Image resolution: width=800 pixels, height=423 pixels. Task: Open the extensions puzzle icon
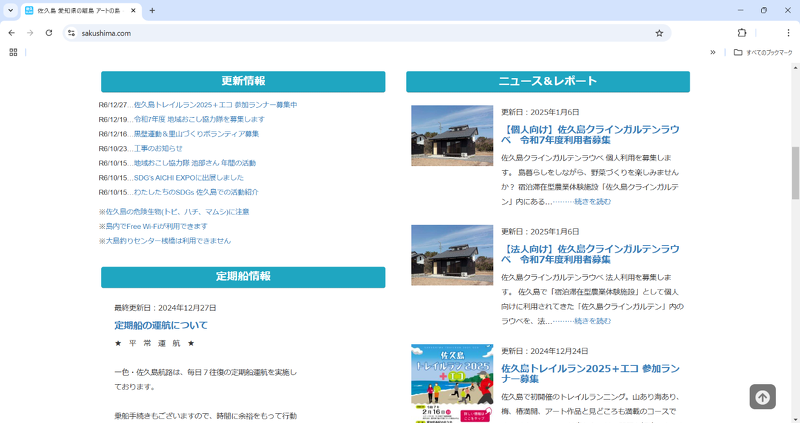742,33
